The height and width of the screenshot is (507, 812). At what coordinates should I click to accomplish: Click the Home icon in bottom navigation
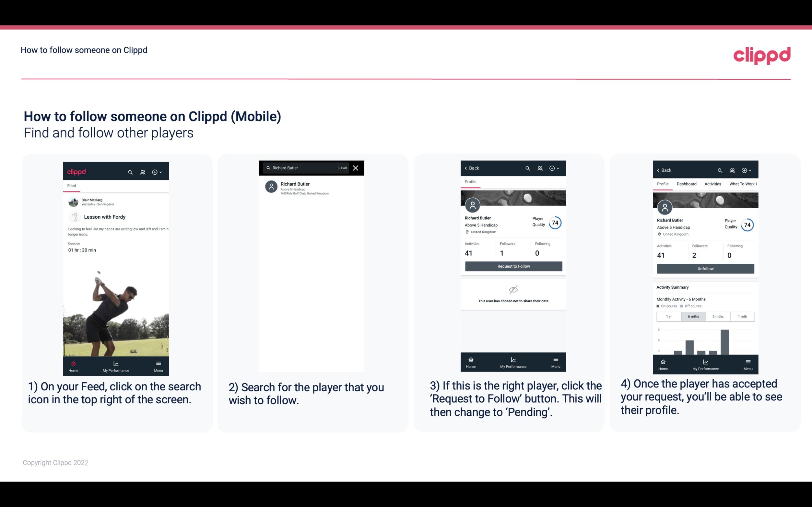coord(72,363)
